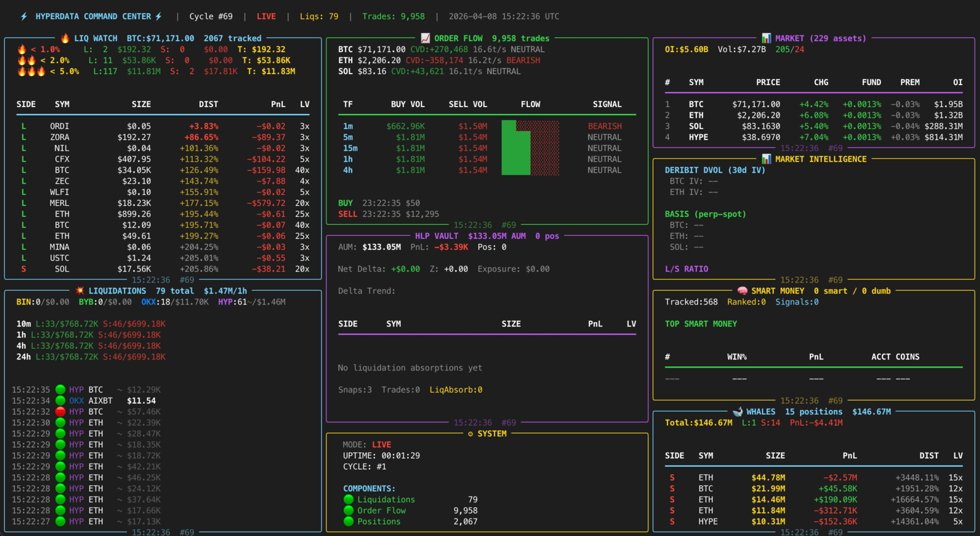Image resolution: width=980 pixels, height=536 pixels.
Task: Click the LIVE indicator in the top header
Action: coord(266,17)
